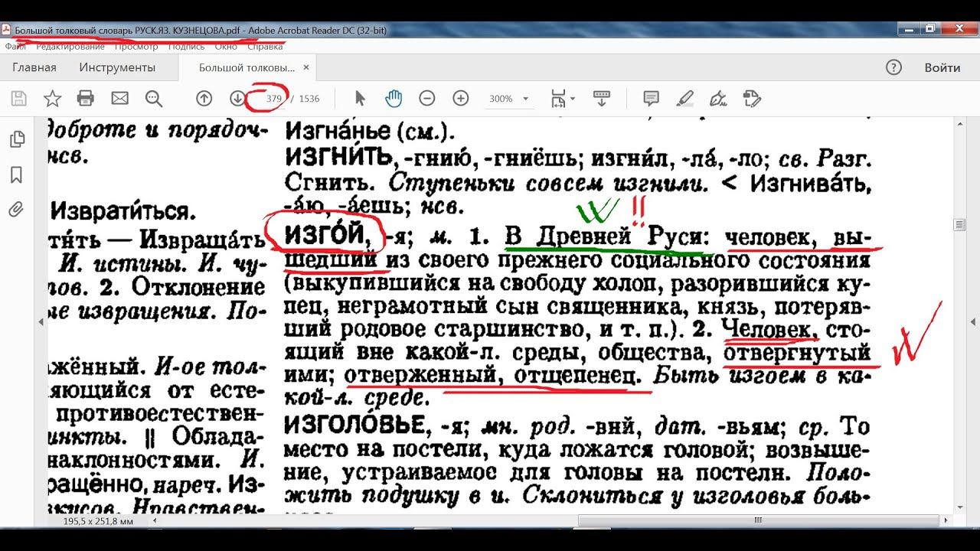Click the Save file icon
This screenshot has height=551, width=980.
(19, 98)
